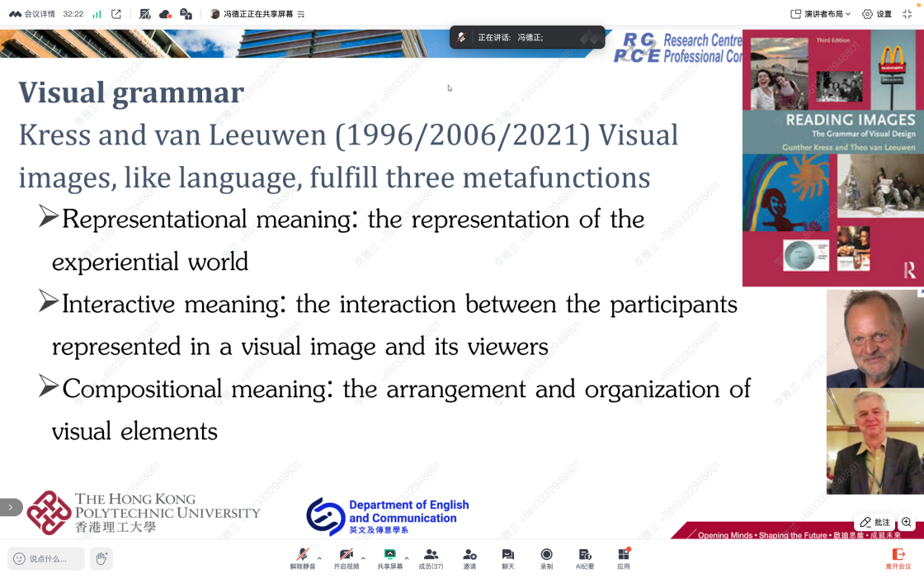
Task: Click the network signal strength icon
Action: click(x=97, y=14)
